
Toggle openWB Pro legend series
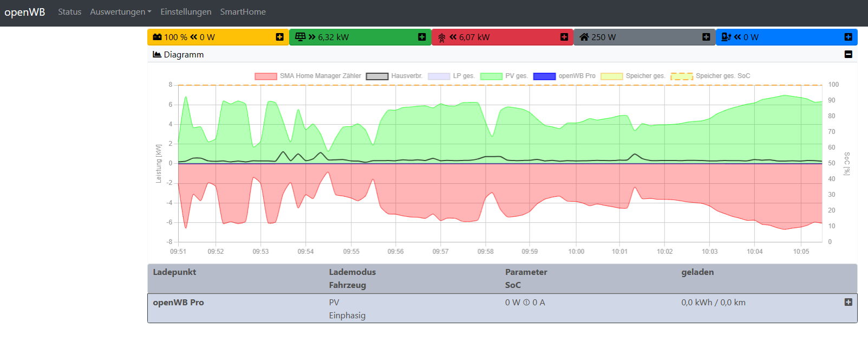tap(564, 76)
